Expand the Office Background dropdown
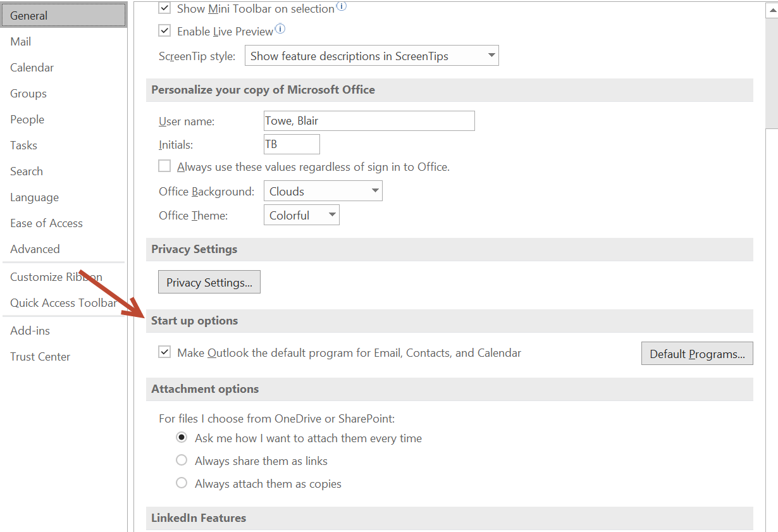 click(x=323, y=191)
